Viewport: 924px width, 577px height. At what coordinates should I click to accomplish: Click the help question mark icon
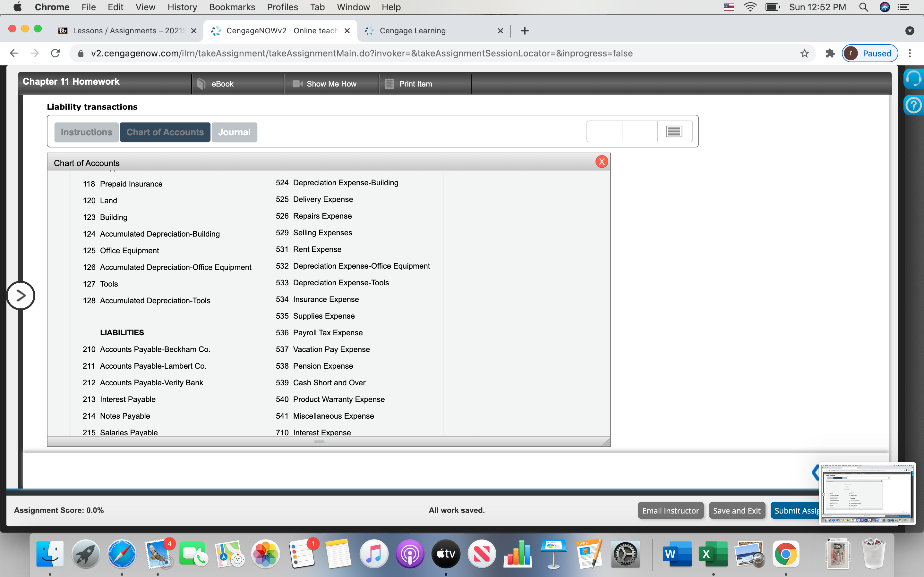tap(913, 105)
